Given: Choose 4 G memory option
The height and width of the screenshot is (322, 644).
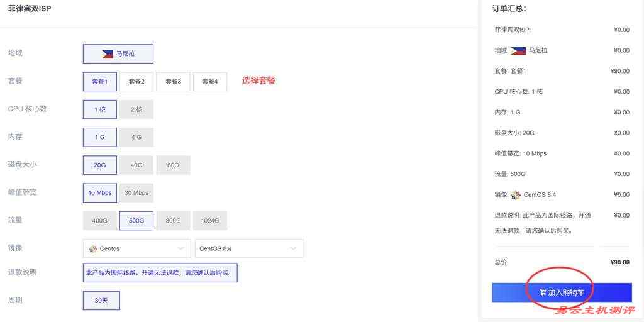Looking at the screenshot, I should pos(136,137).
